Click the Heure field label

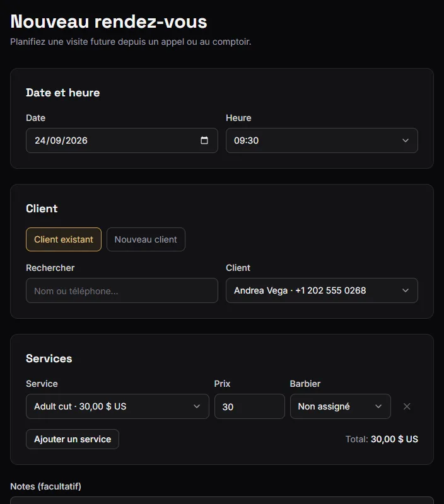pyautogui.click(x=238, y=118)
